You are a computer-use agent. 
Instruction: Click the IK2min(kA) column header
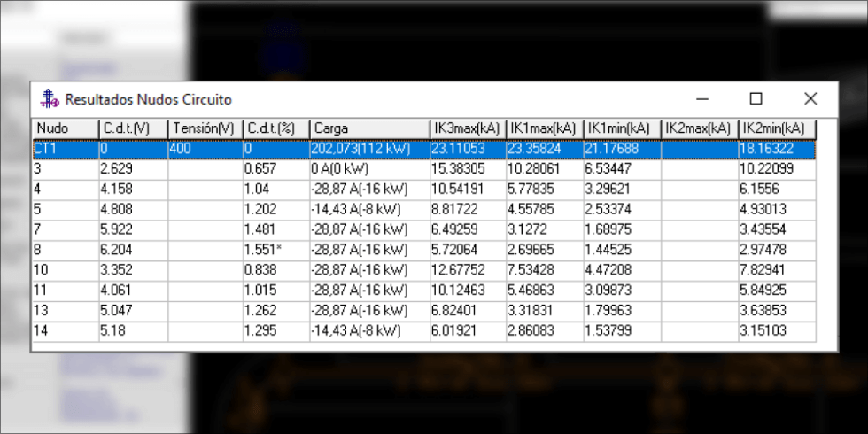(x=775, y=128)
